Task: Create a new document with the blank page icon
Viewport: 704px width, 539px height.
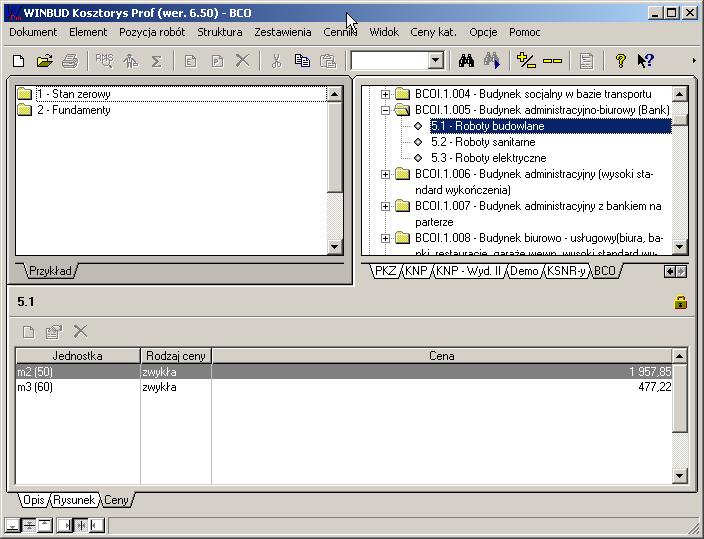Action: tap(18, 61)
